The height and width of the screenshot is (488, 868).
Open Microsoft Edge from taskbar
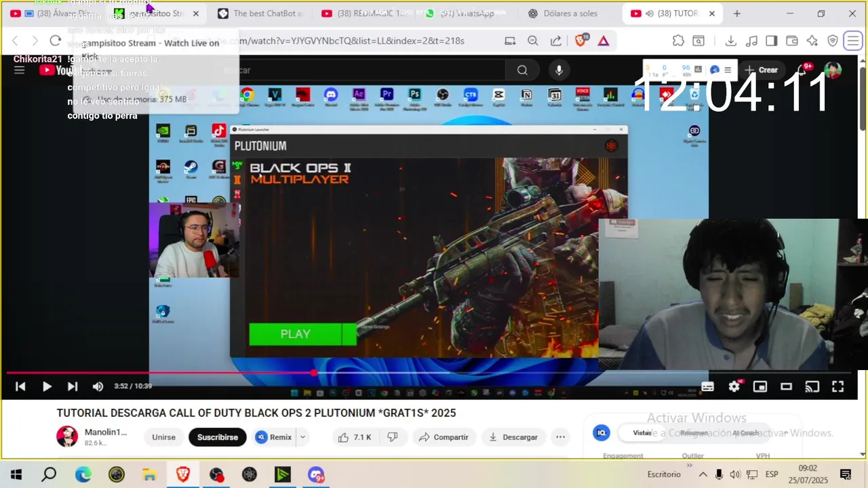point(83,474)
